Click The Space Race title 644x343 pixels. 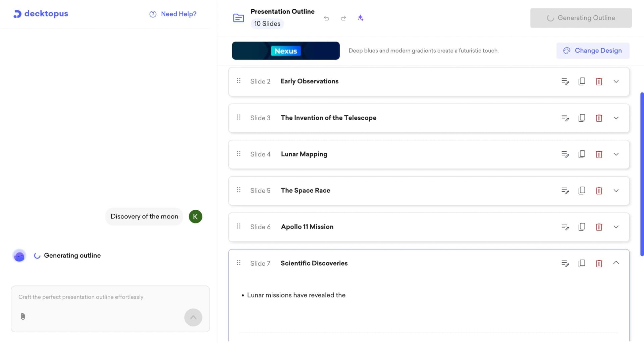pos(305,190)
